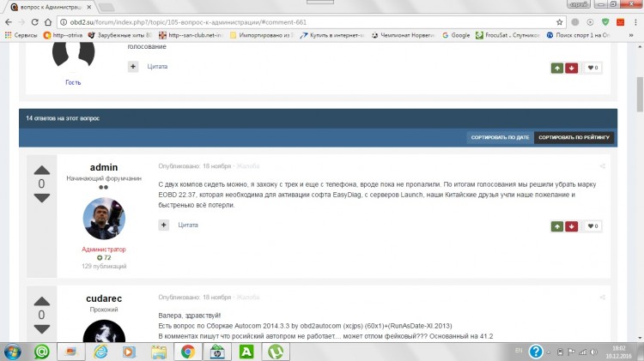644x361 pixels.
Task: Upvote the guest post with green arrow
Action: pos(557,68)
